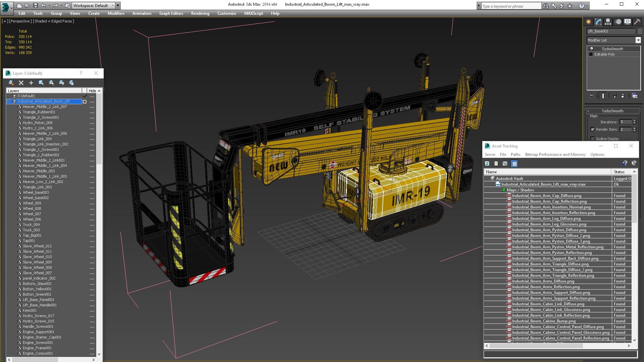Image resolution: width=644 pixels, height=362 pixels.
Task: Open Subscription Center key icon
Action: tap(554, 6)
